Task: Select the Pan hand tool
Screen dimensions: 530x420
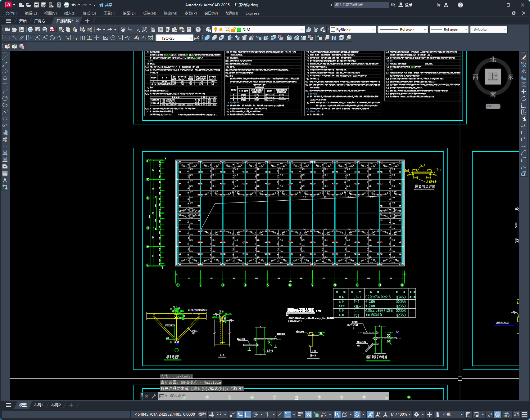Action: (123, 29)
